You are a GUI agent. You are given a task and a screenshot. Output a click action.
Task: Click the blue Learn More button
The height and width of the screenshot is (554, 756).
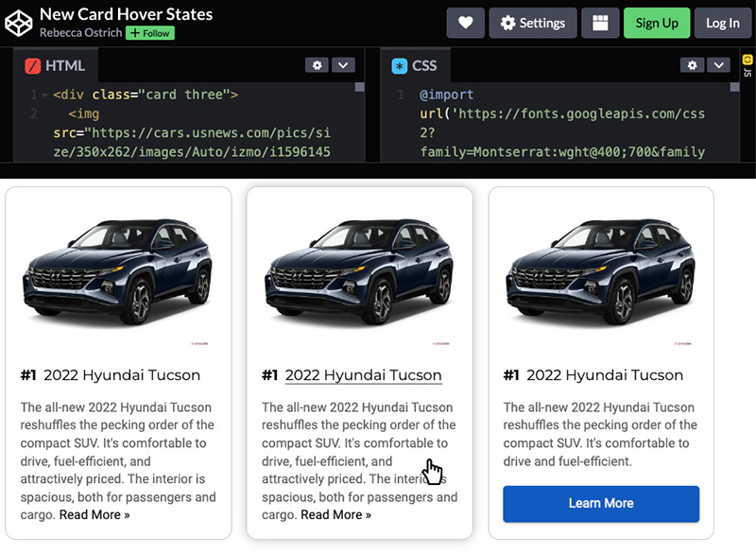601,504
